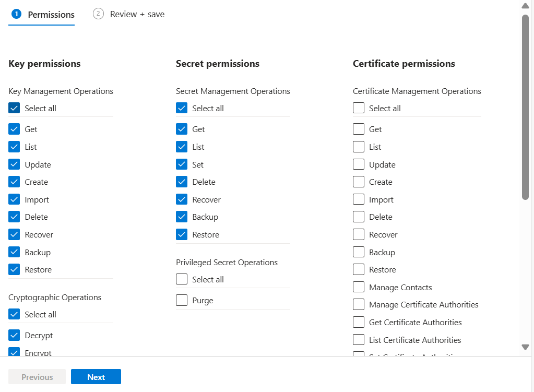Uncheck Select all under Secret Management Operations

182,109
